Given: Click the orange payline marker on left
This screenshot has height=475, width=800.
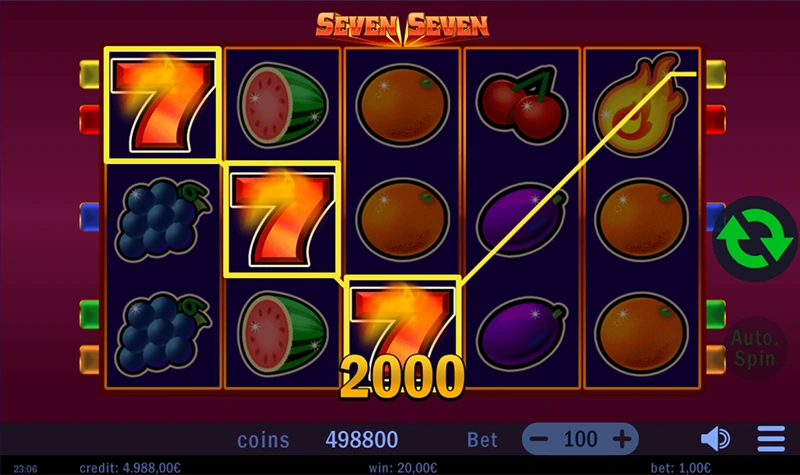Looking at the screenshot, I should 89,360.
